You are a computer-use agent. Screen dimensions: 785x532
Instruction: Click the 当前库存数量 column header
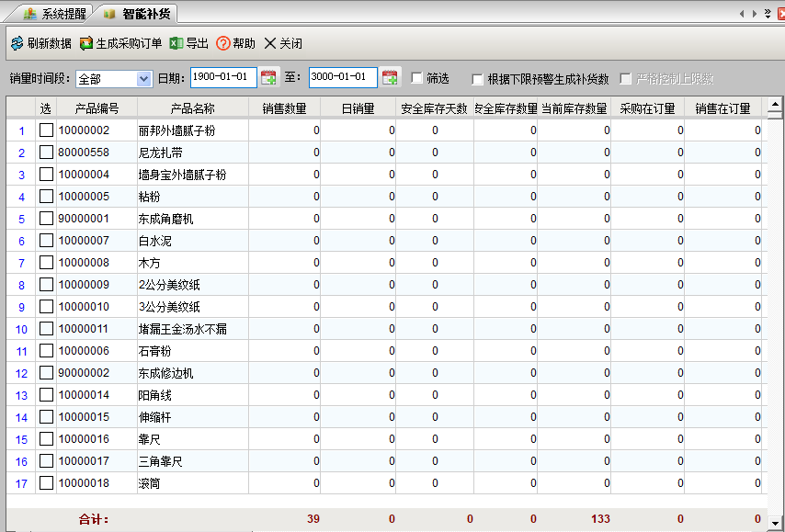[575, 108]
